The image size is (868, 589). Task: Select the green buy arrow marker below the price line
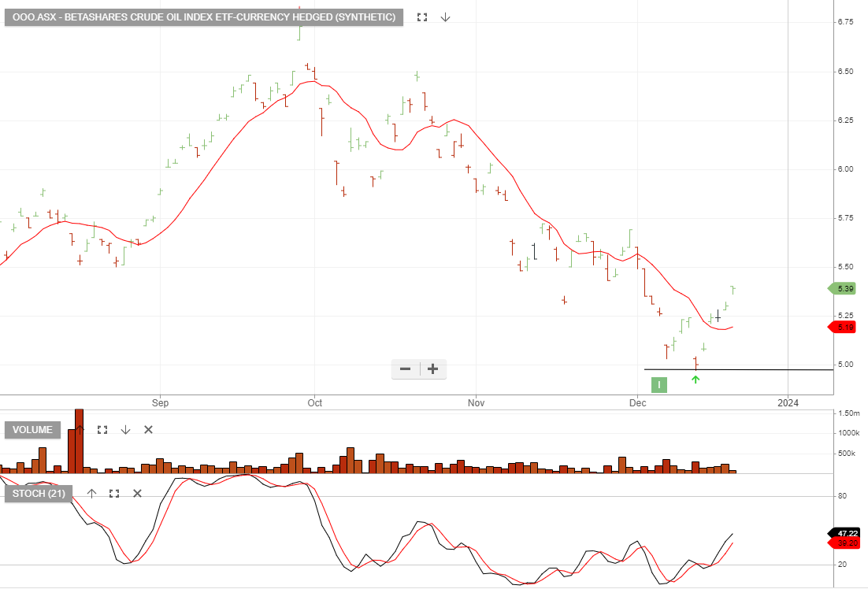pyautogui.click(x=696, y=379)
